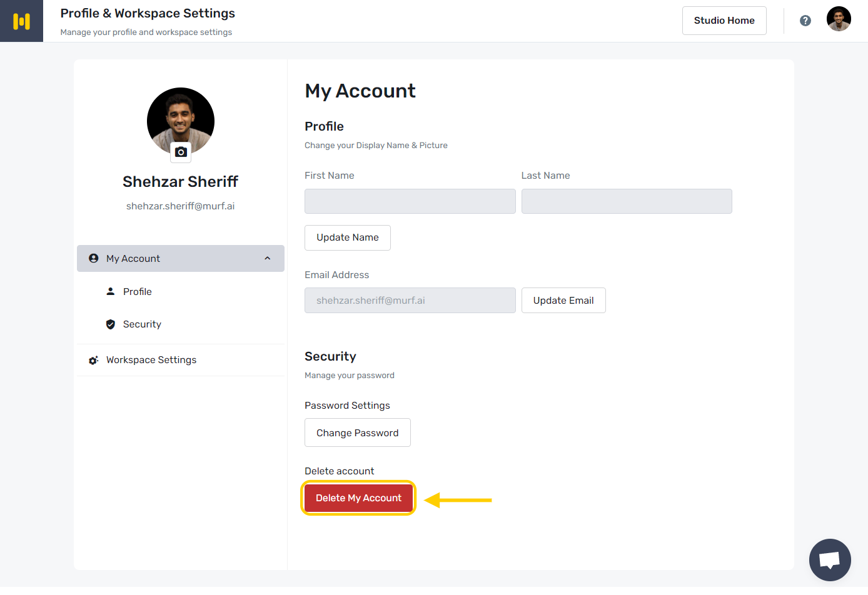Focus the First Name input field

click(x=410, y=201)
